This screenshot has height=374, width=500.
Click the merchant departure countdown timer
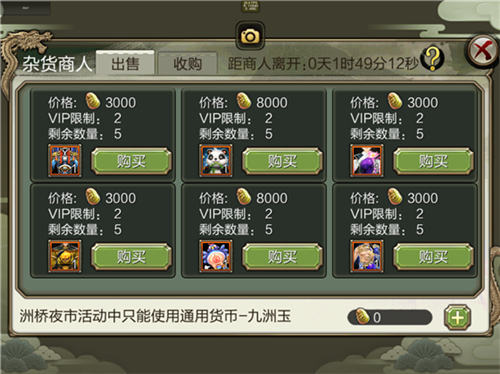coord(323,63)
